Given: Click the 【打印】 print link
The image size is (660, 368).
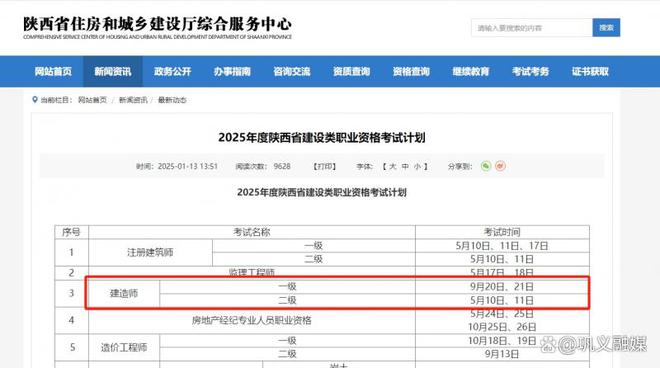Looking at the screenshot, I should point(324,166).
